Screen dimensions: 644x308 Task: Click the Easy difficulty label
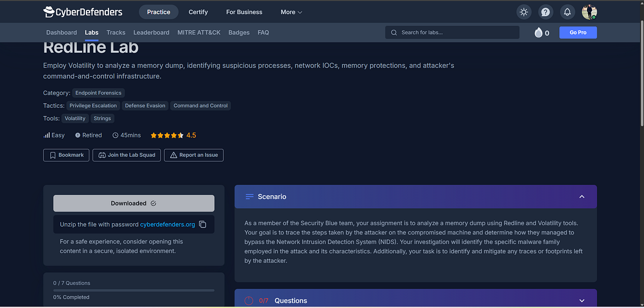point(58,135)
